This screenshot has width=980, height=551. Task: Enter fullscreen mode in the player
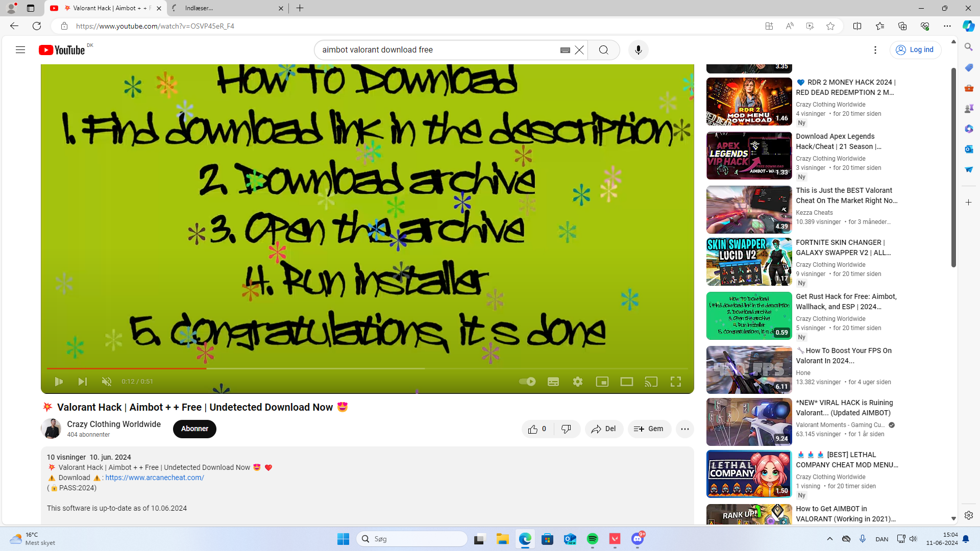point(675,382)
